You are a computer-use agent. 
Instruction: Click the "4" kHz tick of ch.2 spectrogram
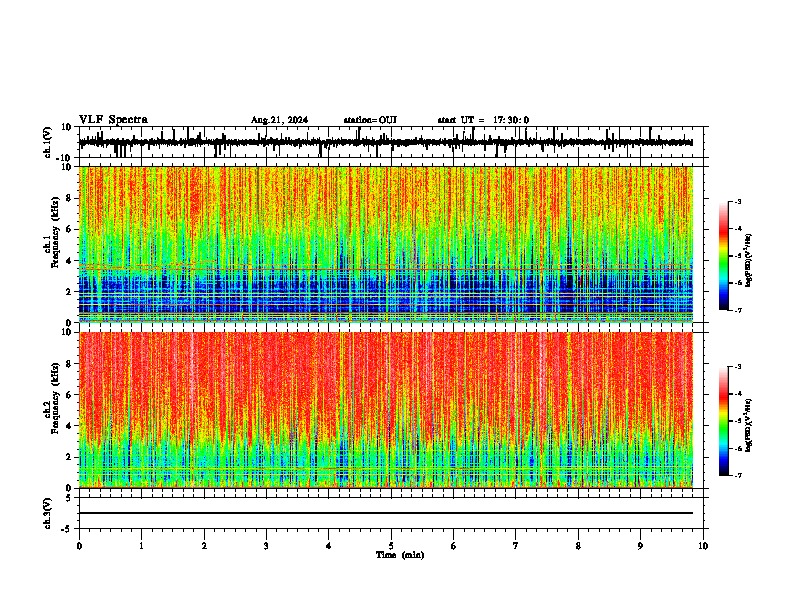click(69, 426)
